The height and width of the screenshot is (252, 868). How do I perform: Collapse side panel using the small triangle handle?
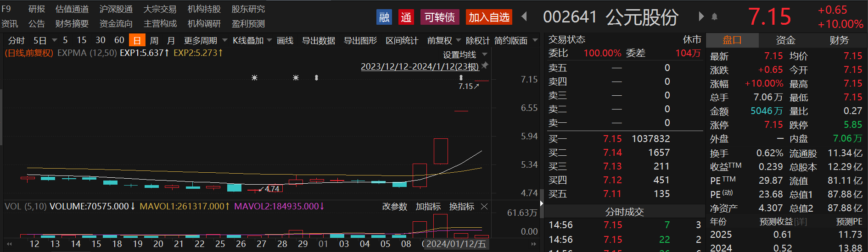tap(542, 203)
